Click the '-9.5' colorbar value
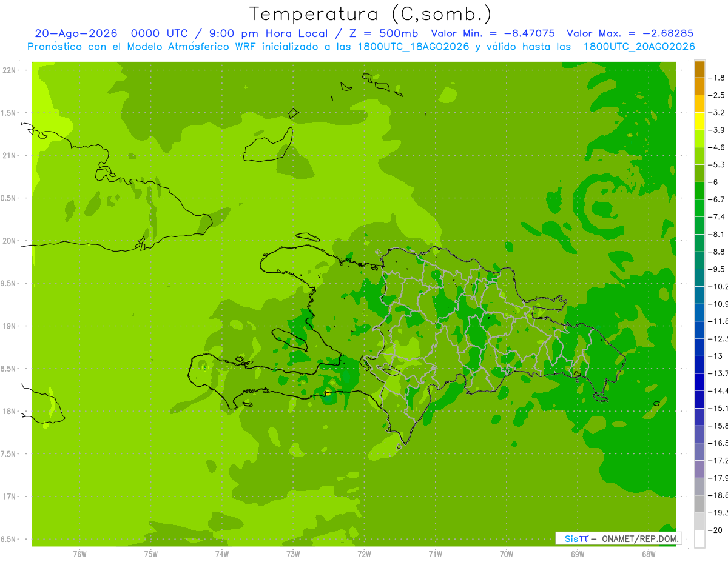 [x=716, y=269]
